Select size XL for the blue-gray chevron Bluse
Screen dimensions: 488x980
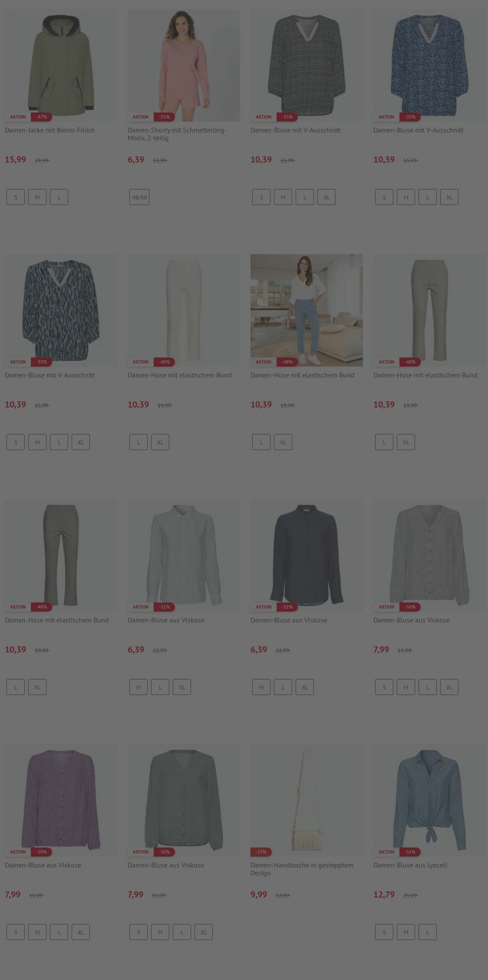pos(326,197)
